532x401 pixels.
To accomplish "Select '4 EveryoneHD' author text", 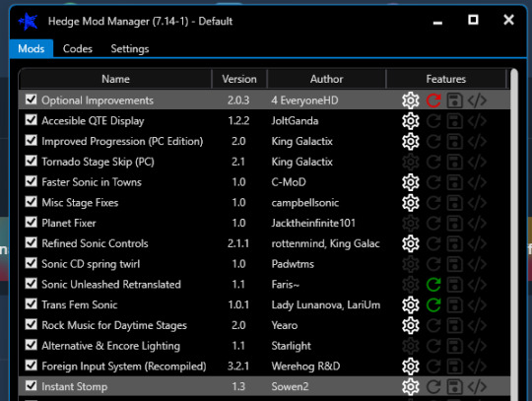I will coord(304,100).
